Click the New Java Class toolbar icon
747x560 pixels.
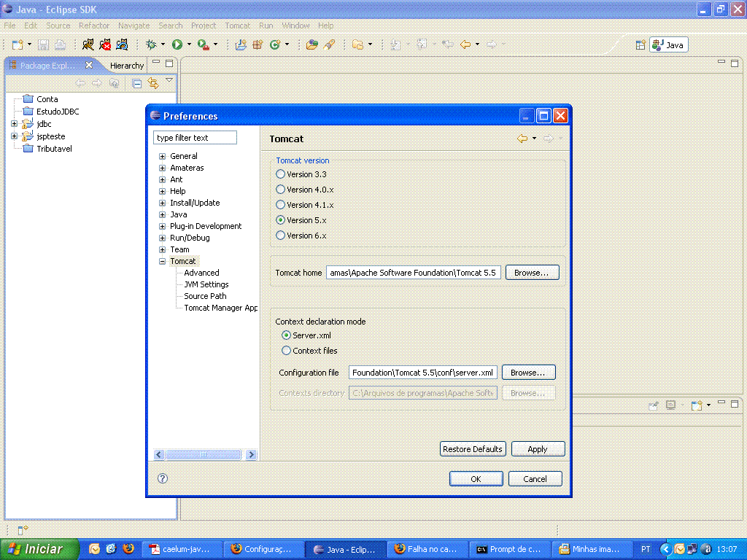(275, 44)
